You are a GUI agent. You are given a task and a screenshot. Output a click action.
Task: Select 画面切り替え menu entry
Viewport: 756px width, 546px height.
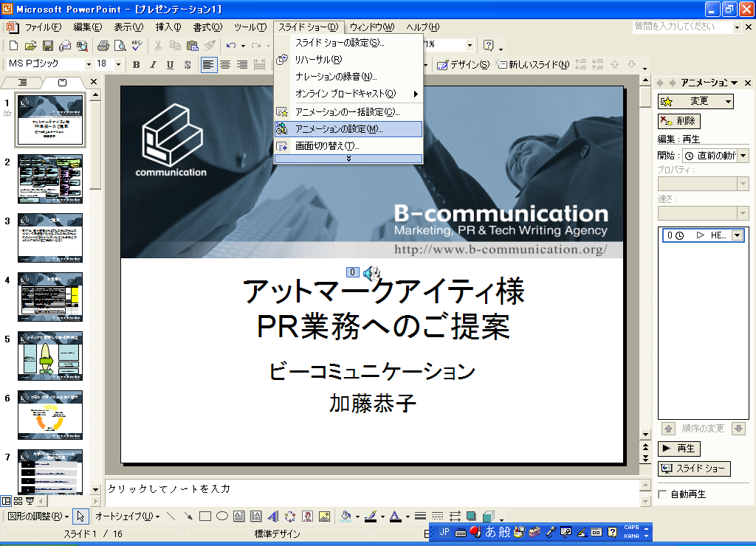click(x=327, y=146)
